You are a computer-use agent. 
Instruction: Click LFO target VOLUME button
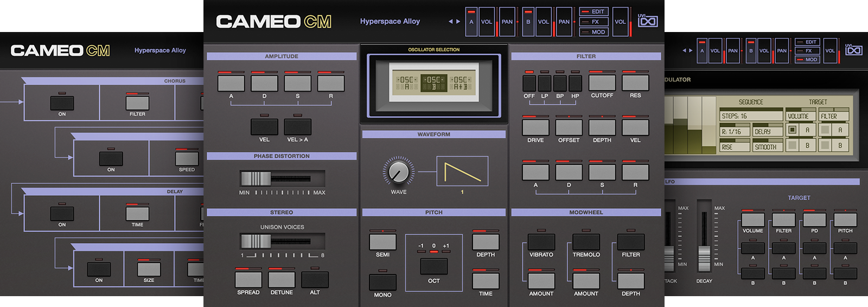752,220
